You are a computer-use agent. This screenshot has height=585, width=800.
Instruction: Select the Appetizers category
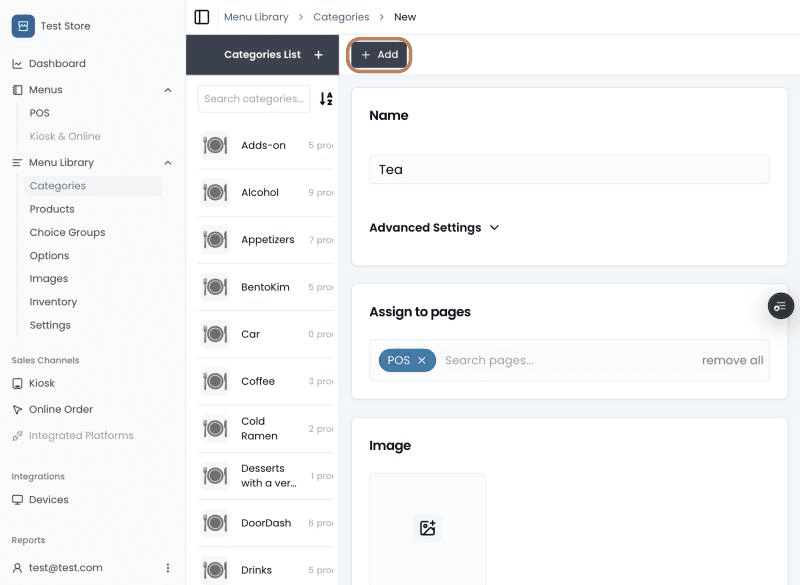(265, 240)
